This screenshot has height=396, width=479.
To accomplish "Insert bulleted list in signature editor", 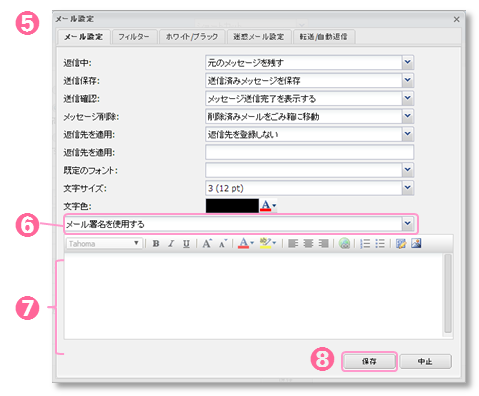I will pos(380,244).
